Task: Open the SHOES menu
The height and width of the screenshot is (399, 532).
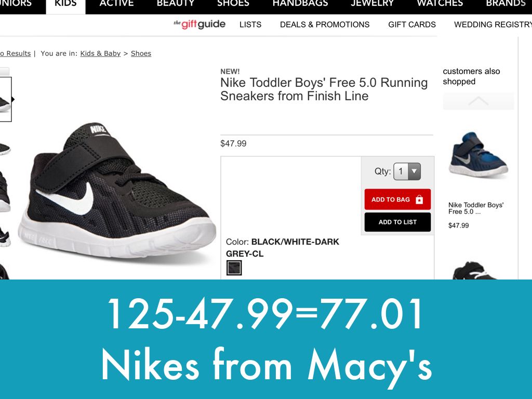Action: [233, 4]
